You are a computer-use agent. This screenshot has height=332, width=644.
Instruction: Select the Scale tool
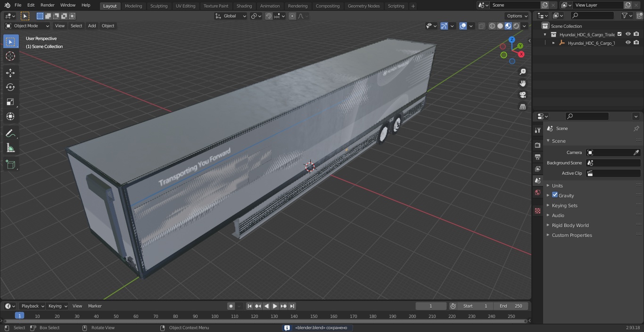(x=10, y=102)
